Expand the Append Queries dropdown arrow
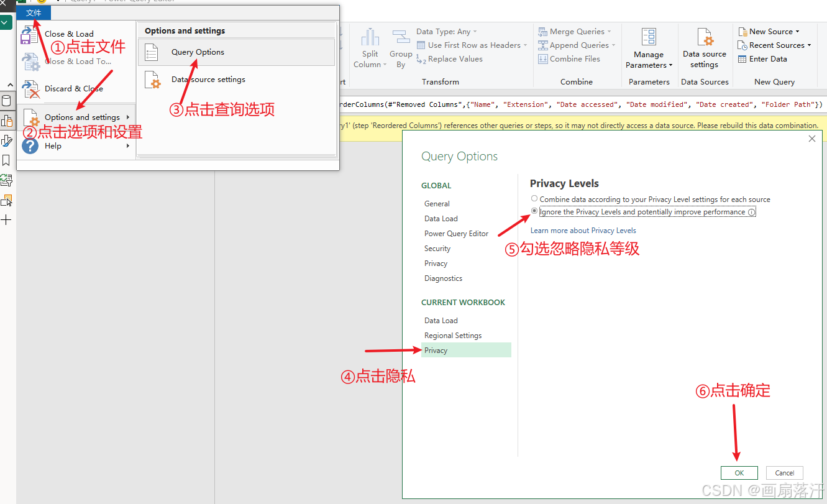The height and width of the screenshot is (504, 827). tap(613, 45)
